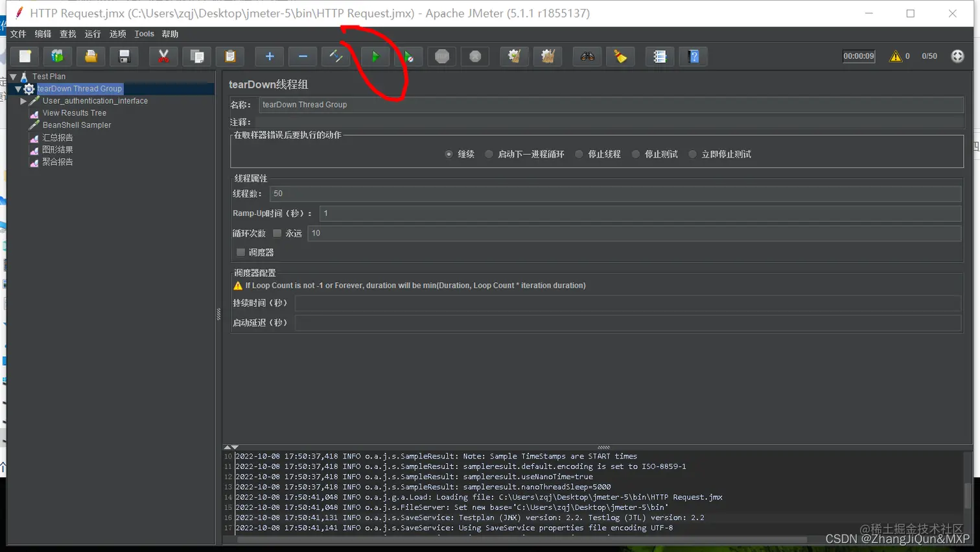Click the log panel horizontal scrollbar
This screenshot has width=980, height=552.
click(x=522, y=540)
